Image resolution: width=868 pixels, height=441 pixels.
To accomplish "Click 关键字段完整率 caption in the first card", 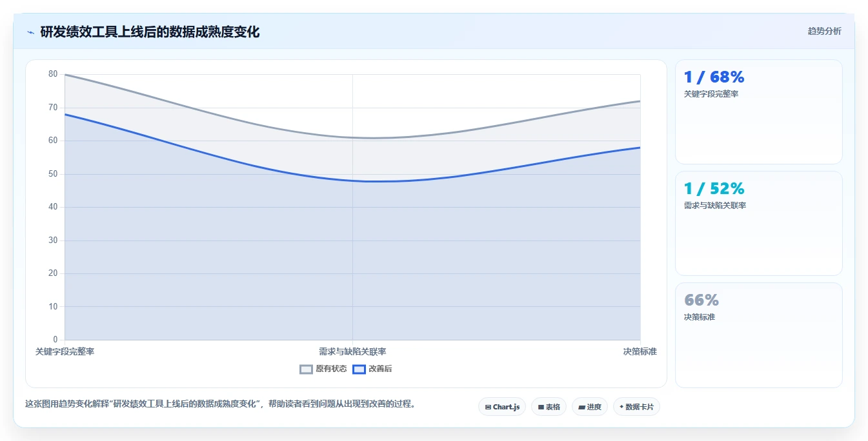I will coord(711,94).
